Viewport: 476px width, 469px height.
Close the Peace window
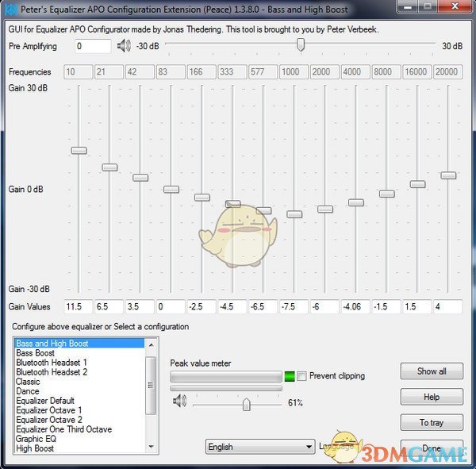pyautogui.click(x=455, y=6)
